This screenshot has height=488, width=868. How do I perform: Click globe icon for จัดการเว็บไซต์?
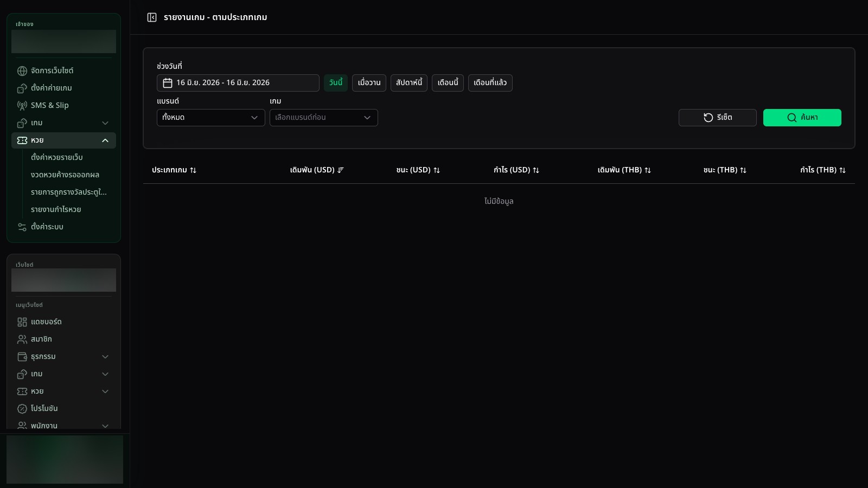(22, 71)
